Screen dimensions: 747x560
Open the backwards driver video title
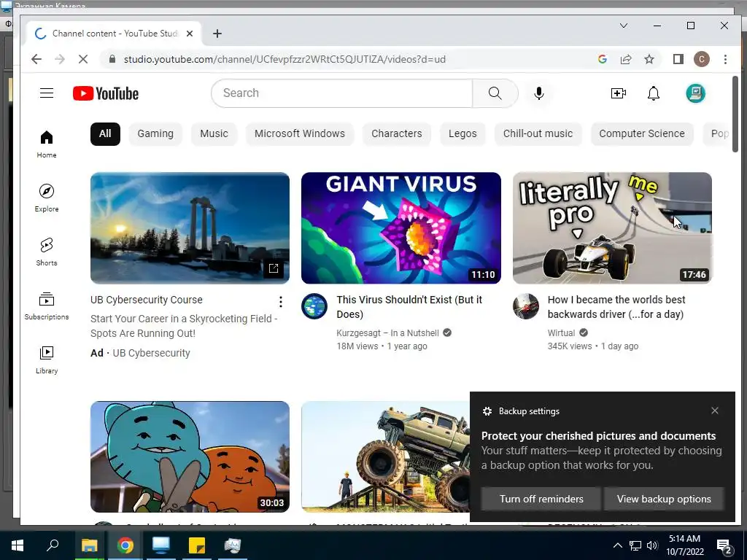tap(616, 307)
